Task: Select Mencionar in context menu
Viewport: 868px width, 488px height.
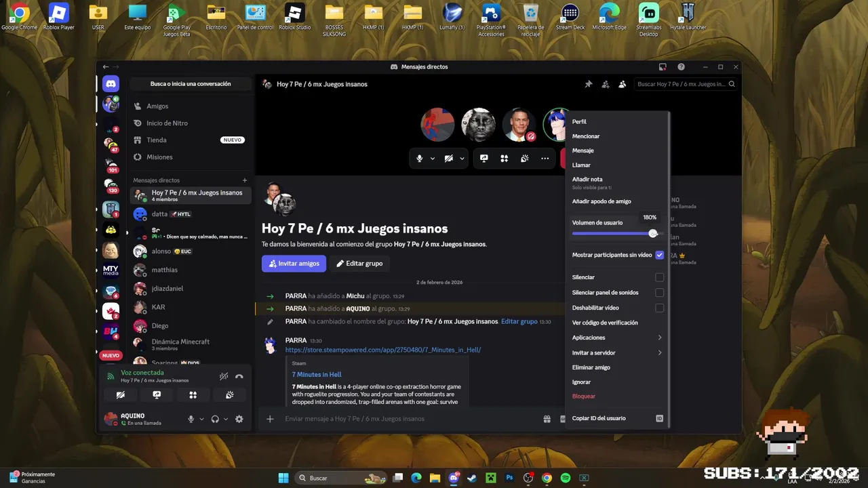Action: pyautogui.click(x=617, y=136)
